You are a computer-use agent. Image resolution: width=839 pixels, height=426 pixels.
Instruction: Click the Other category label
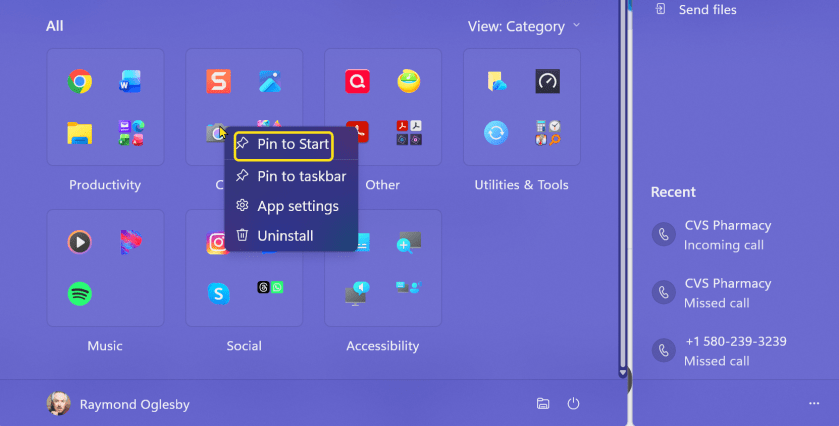click(383, 185)
